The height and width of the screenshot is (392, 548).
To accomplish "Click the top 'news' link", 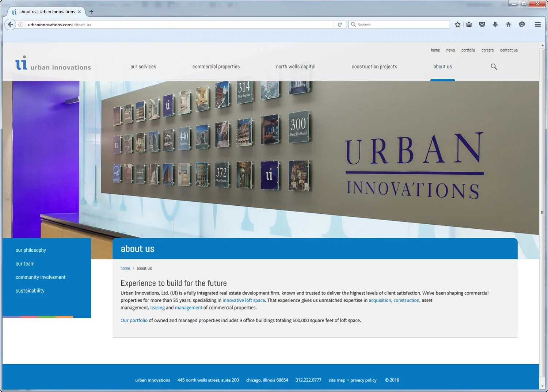I will (x=450, y=50).
